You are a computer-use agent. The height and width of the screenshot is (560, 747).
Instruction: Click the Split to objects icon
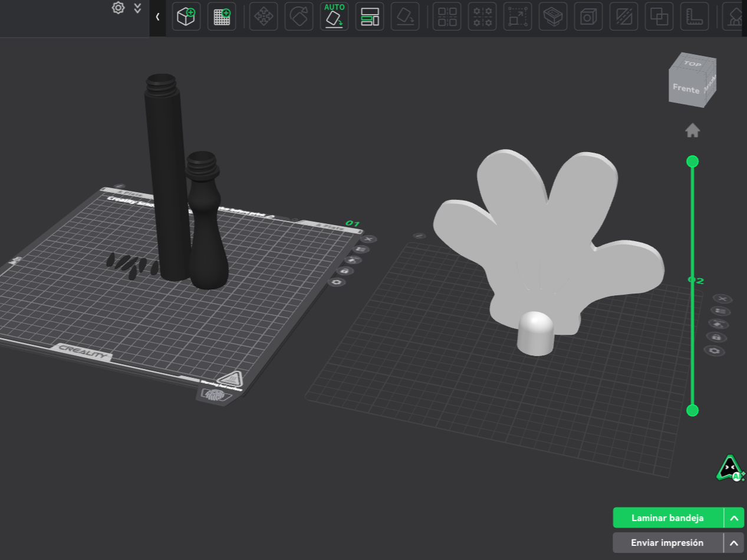pos(447,17)
